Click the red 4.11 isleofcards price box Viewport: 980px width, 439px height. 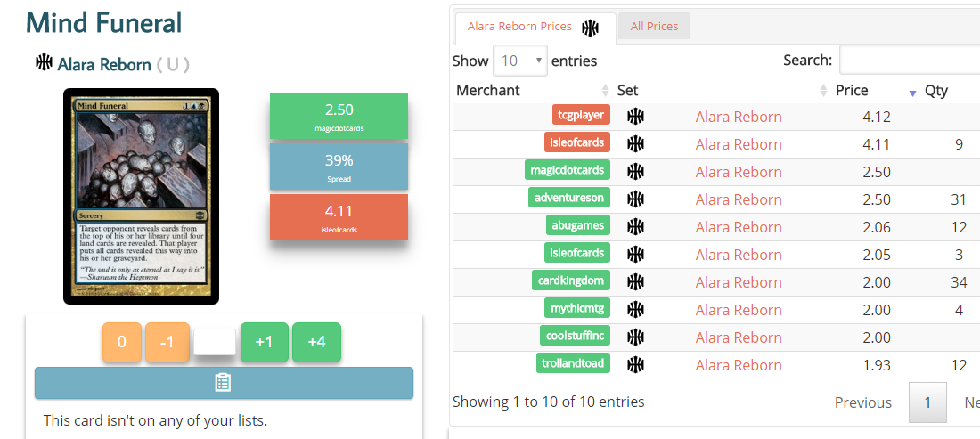click(339, 217)
